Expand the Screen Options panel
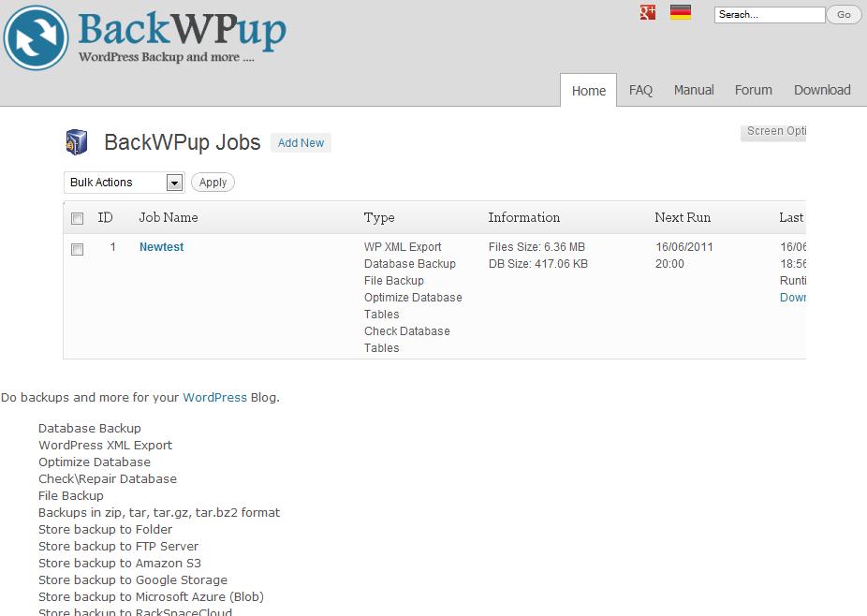Viewport: 867px width, 616px height. [x=774, y=132]
